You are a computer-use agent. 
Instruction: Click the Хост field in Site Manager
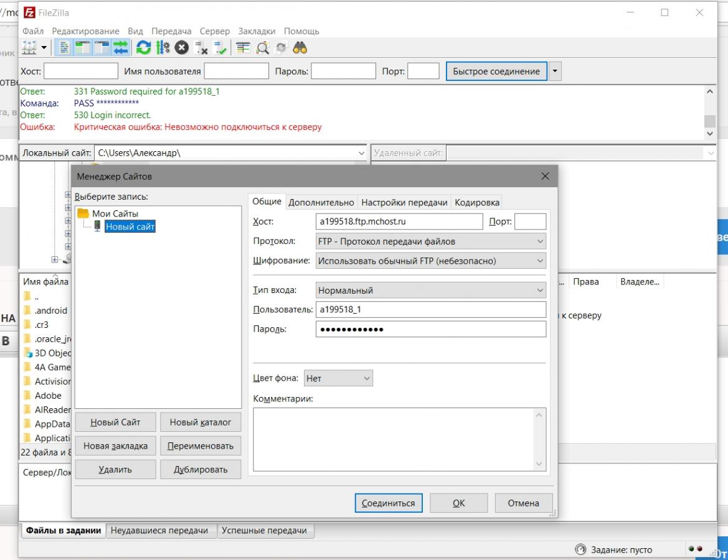click(x=399, y=222)
